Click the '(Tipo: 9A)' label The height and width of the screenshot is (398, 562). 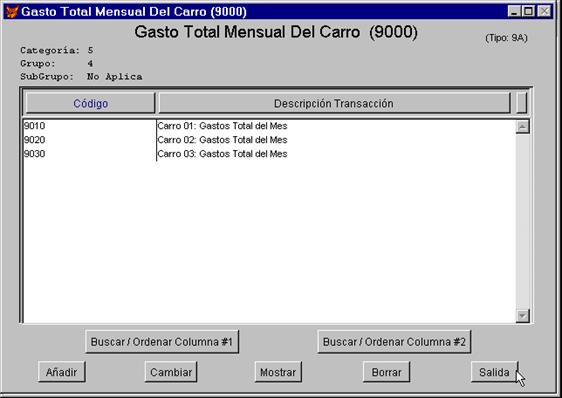506,38
